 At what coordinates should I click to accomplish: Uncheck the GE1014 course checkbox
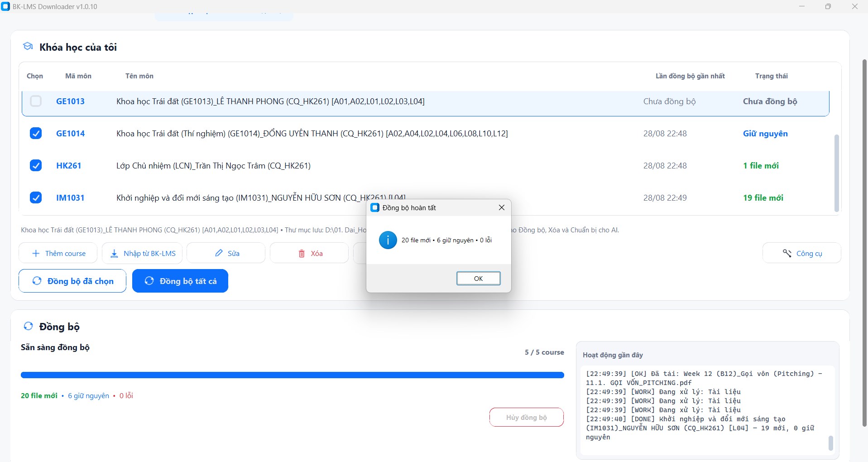point(36,133)
